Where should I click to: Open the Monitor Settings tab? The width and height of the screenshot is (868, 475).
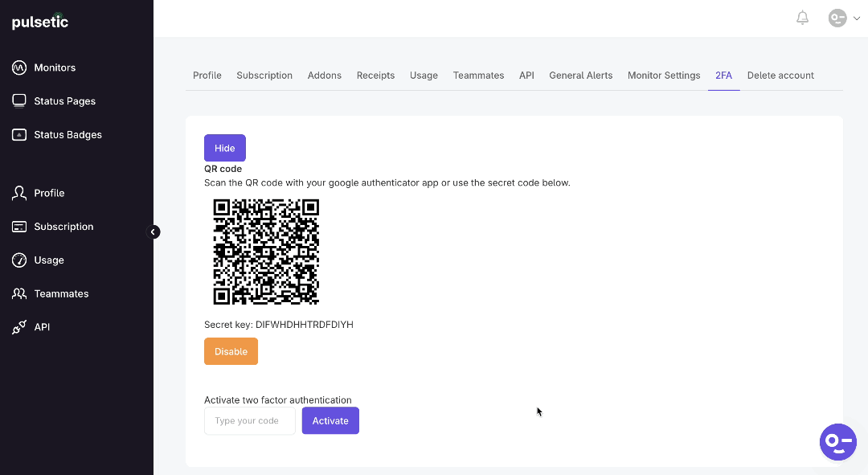pyautogui.click(x=664, y=76)
